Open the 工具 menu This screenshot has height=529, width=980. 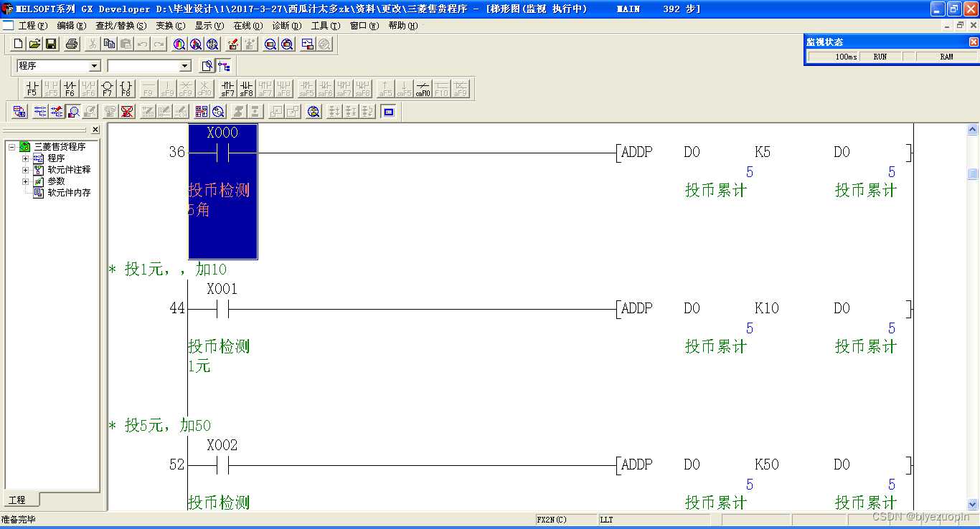[326, 26]
